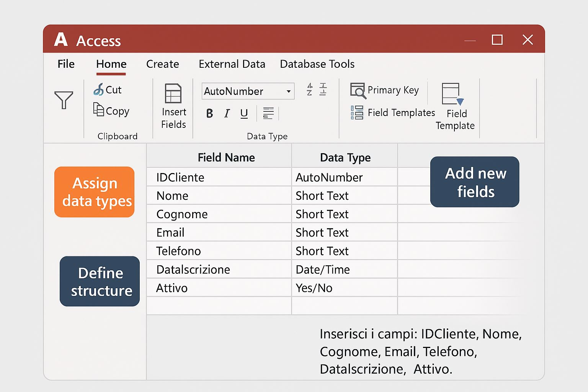
Task: Click the empty Field Name cell
Action: tap(219, 306)
